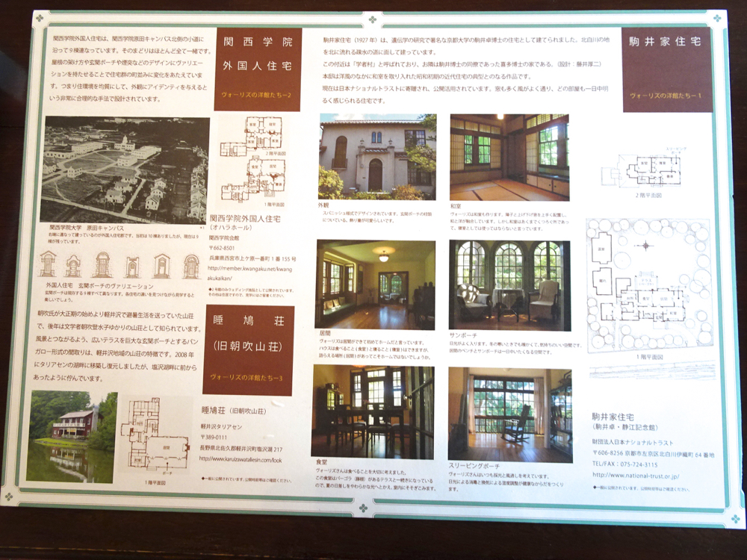Open the www.national-trust.or.jp link

click(636, 475)
